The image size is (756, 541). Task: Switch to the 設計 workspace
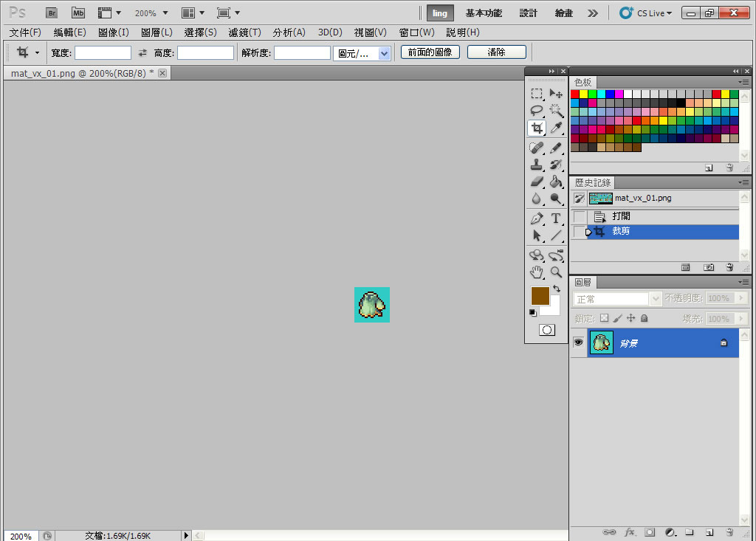tap(528, 13)
